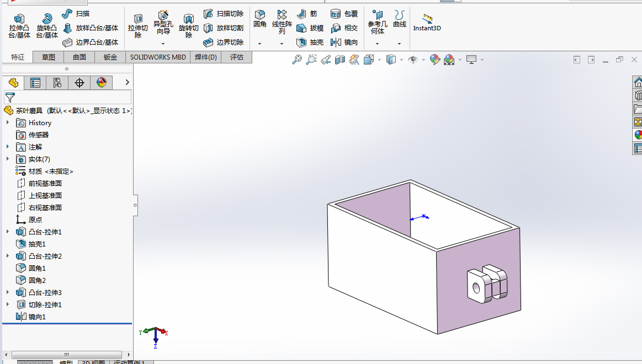642x364 pixels.
Task: Select the 拔模 draft tool
Action: point(310,28)
